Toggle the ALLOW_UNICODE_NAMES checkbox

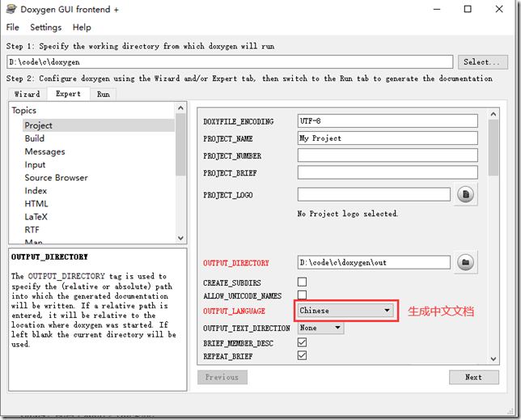(x=302, y=295)
